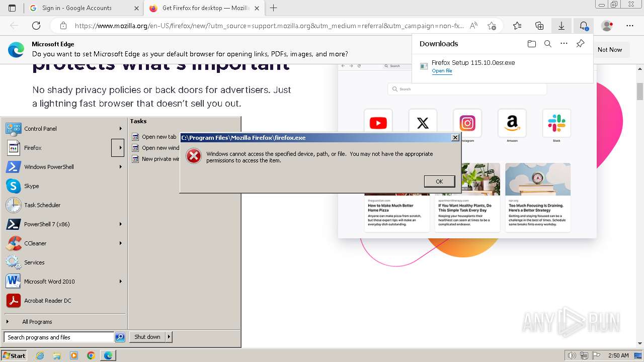Expand CCleaner submenu arrow
The width and height of the screenshot is (644, 362).
coord(121,243)
